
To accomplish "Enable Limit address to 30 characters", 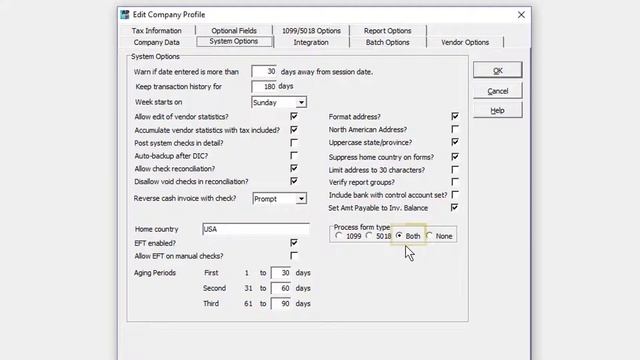I will (455, 169).
